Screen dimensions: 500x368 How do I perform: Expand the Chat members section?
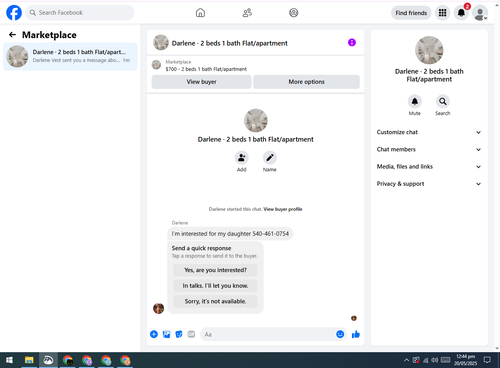click(429, 149)
